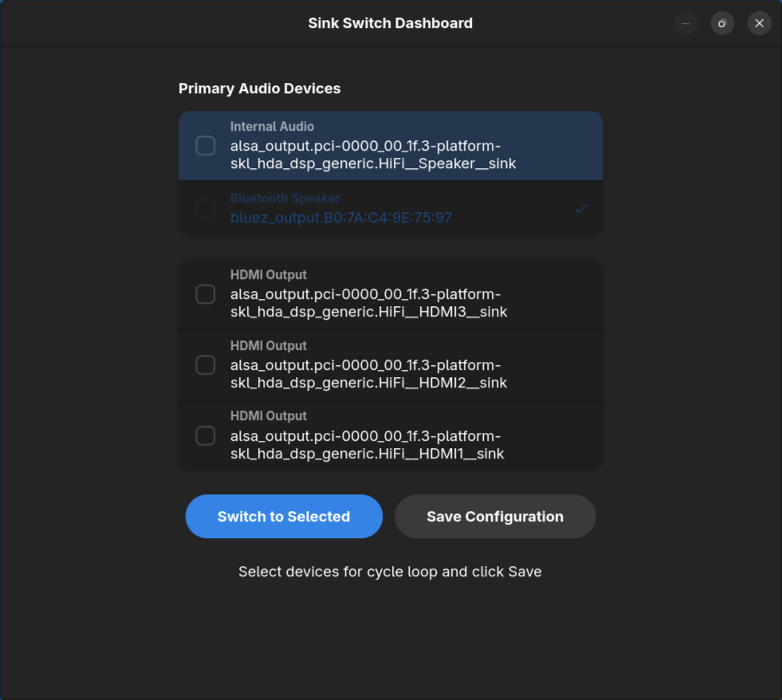This screenshot has width=782, height=700.
Task: Click the Primary Audio Devices heading
Action: click(259, 88)
